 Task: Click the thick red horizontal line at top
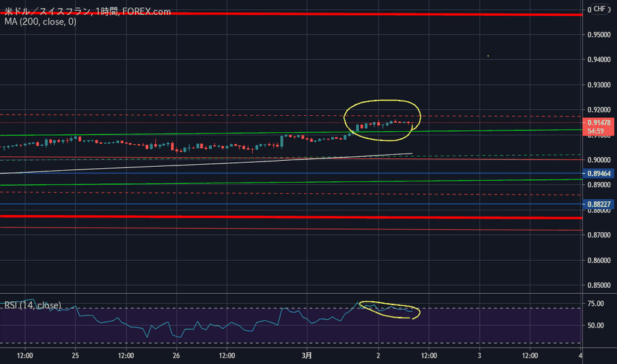291,14
